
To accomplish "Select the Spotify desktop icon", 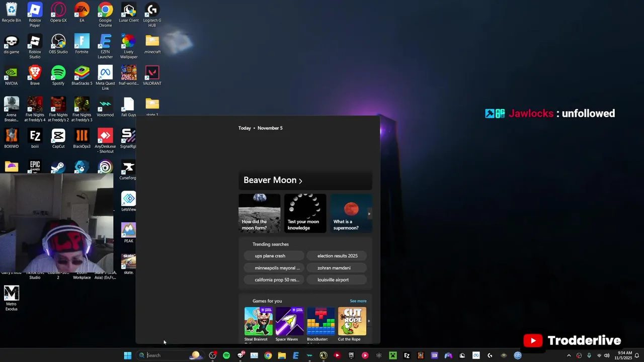I will point(58,76).
